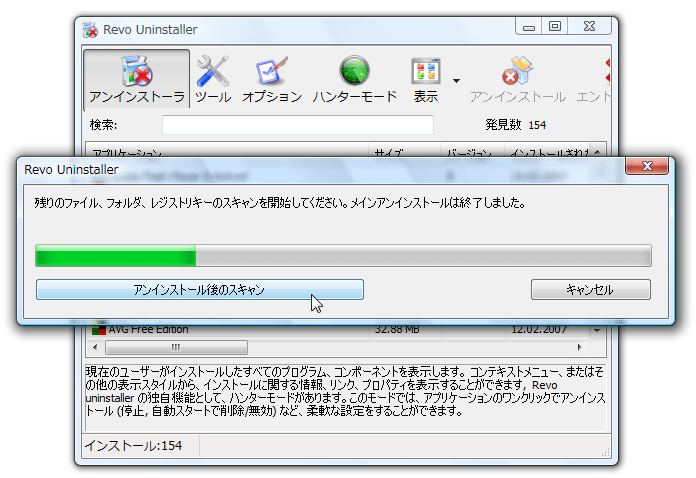Open the オプション settings icon
Screen dimensions: 696x478
click(x=272, y=79)
